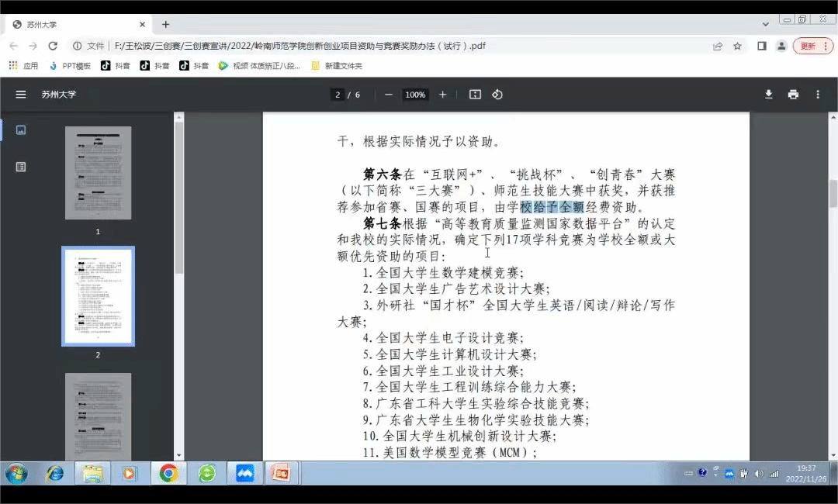This screenshot has height=504, width=838.
Task: Open the PPT模板 bookmark
Action: 70,66
